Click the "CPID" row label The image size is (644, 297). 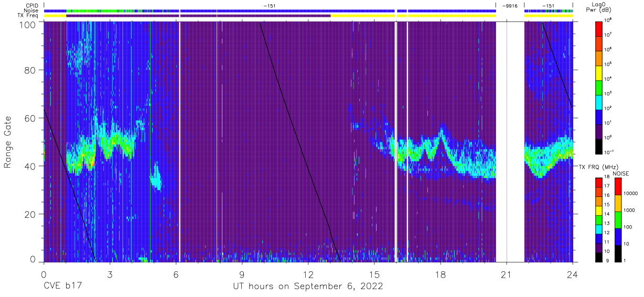tap(33, 5)
